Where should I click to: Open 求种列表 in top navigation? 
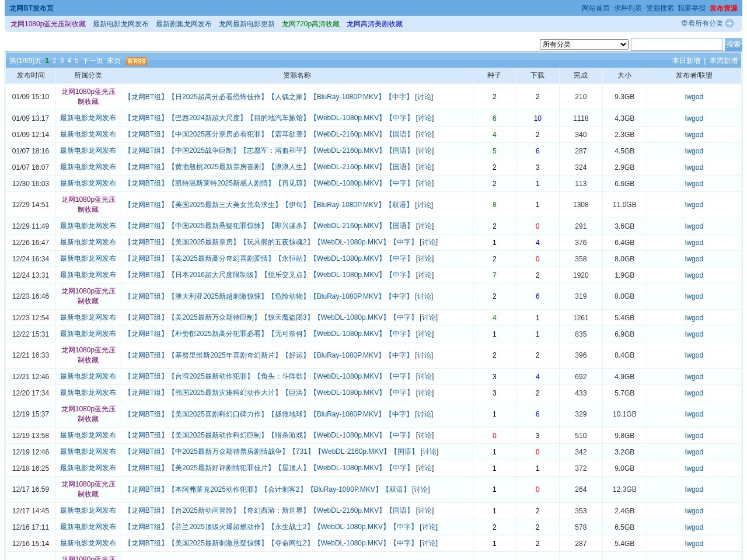[x=627, y=8]
